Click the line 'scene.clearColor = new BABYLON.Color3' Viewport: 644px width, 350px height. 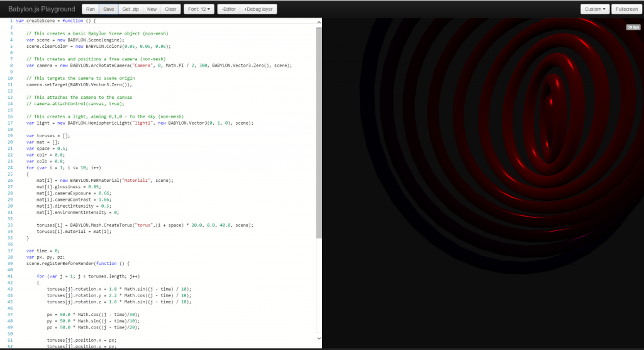coord(99,47)
